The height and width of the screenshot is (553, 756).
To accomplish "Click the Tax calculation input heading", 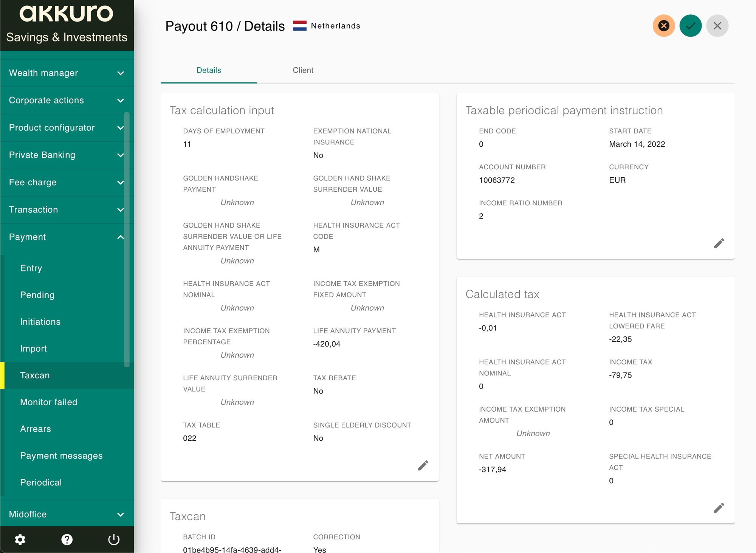I will point(222,110).
